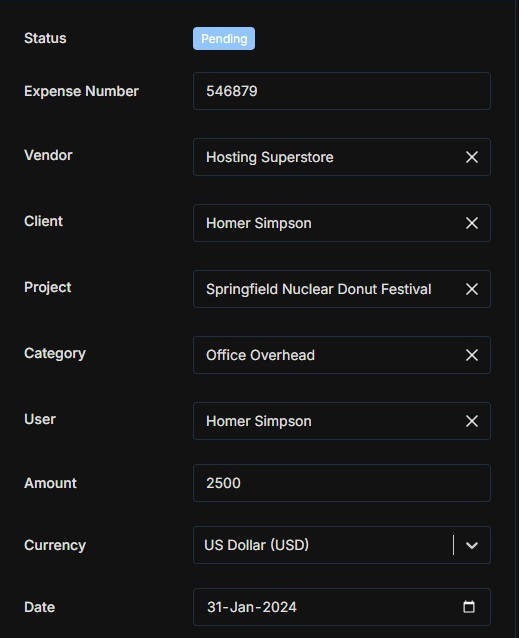Open the US Dollar (USD) selector
This screenshot has height=638, width=519.
342,545
